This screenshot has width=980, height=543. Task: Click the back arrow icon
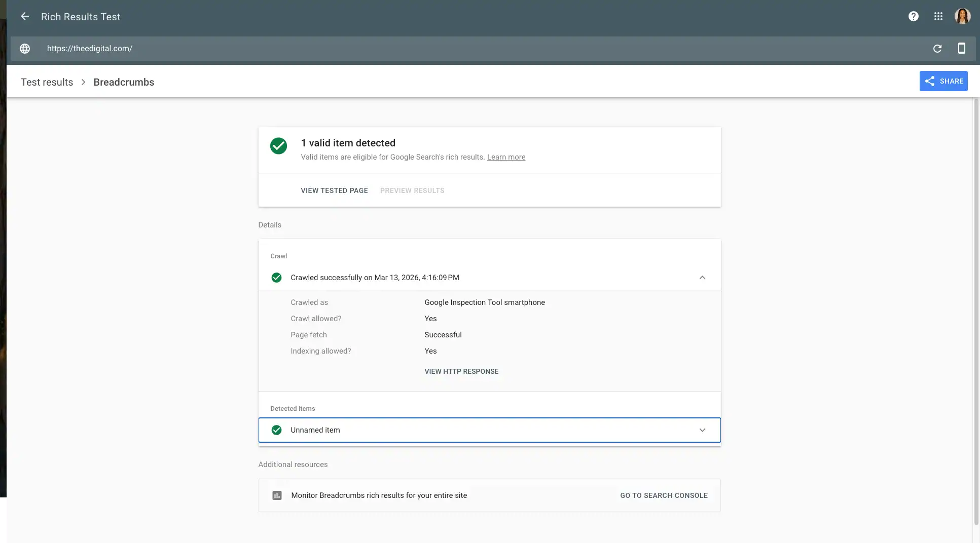click(x=24, y=17)
